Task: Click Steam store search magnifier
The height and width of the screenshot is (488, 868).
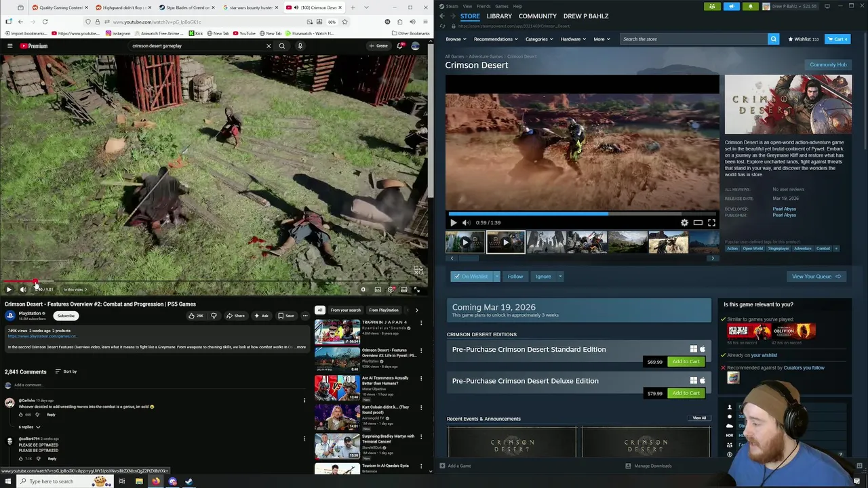Action: pyautogui.click(x=773, y=39)
